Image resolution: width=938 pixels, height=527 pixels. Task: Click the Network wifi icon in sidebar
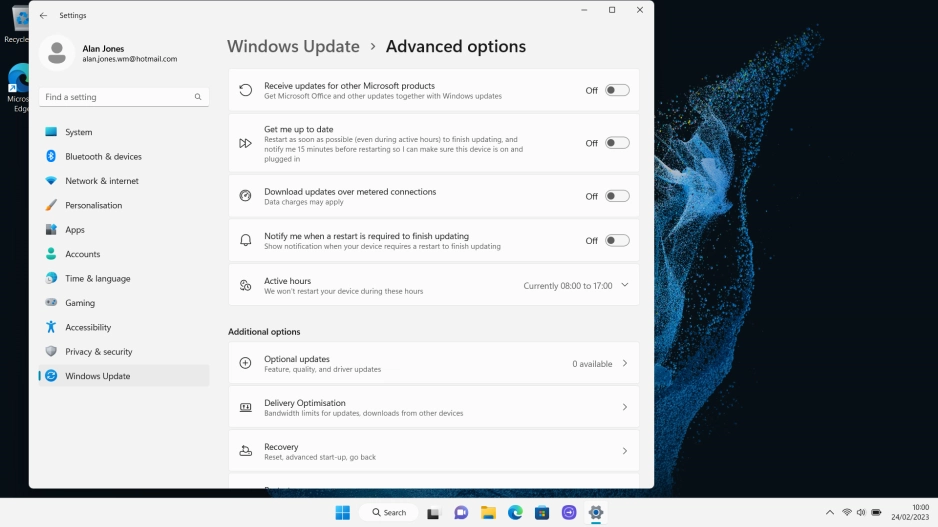[51, 181]
